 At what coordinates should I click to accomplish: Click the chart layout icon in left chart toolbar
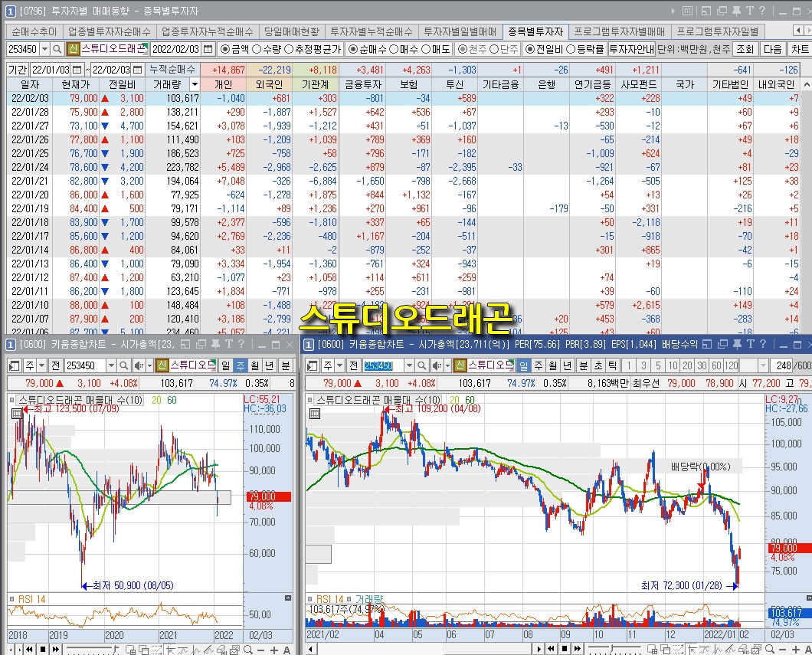tap(14, 365)
